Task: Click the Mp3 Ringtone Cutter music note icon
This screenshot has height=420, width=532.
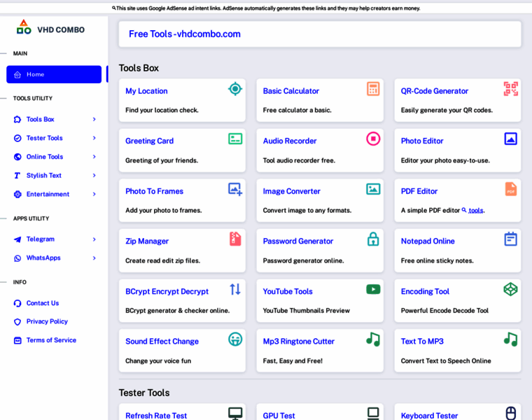Action: [373, 339]
